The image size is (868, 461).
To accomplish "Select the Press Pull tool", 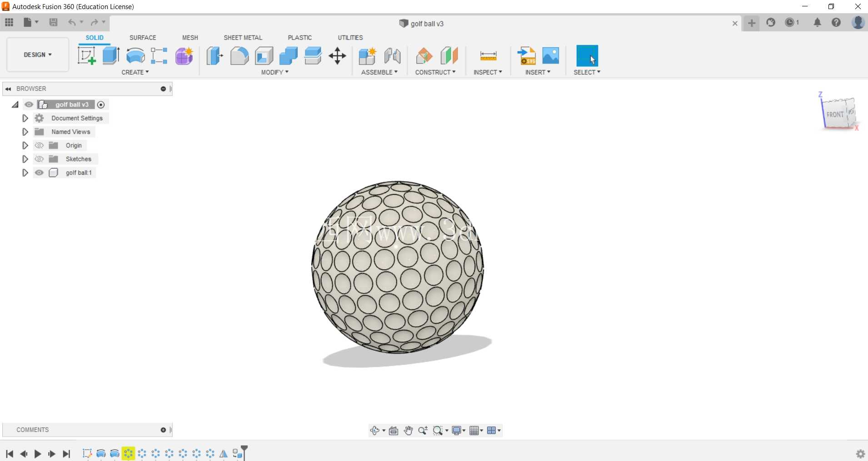I will tap(215, 56).
